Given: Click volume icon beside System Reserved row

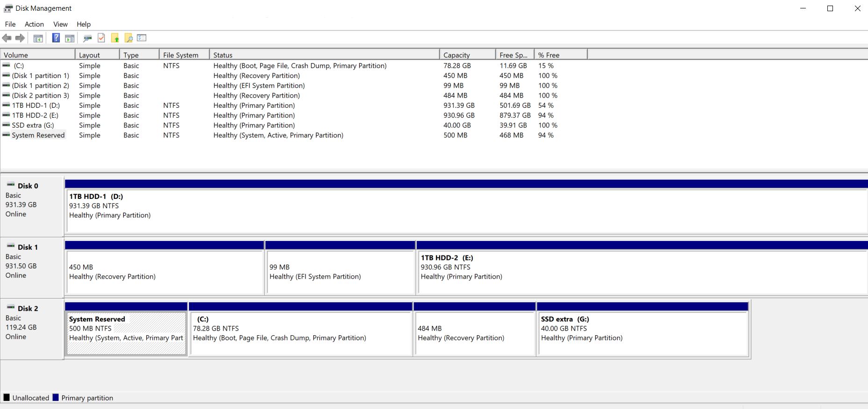Looking at the screenshot, I should 6,135.
